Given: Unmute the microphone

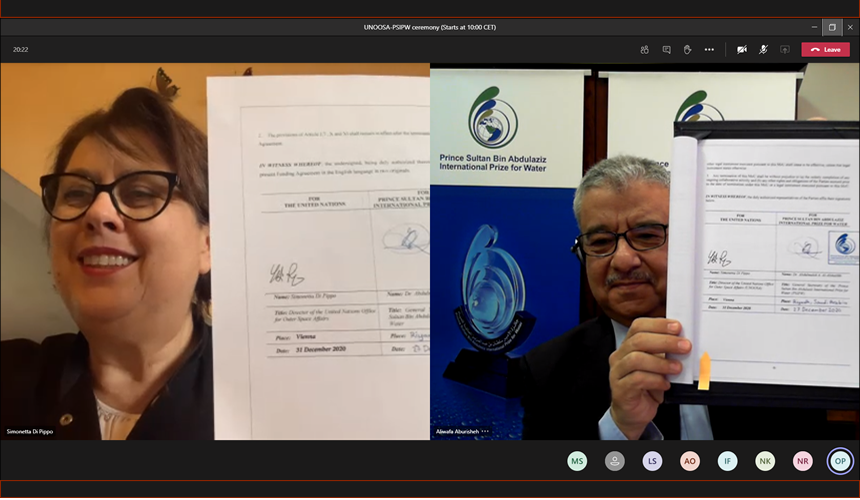Looking at the screenshot, I should coord(763,50).
